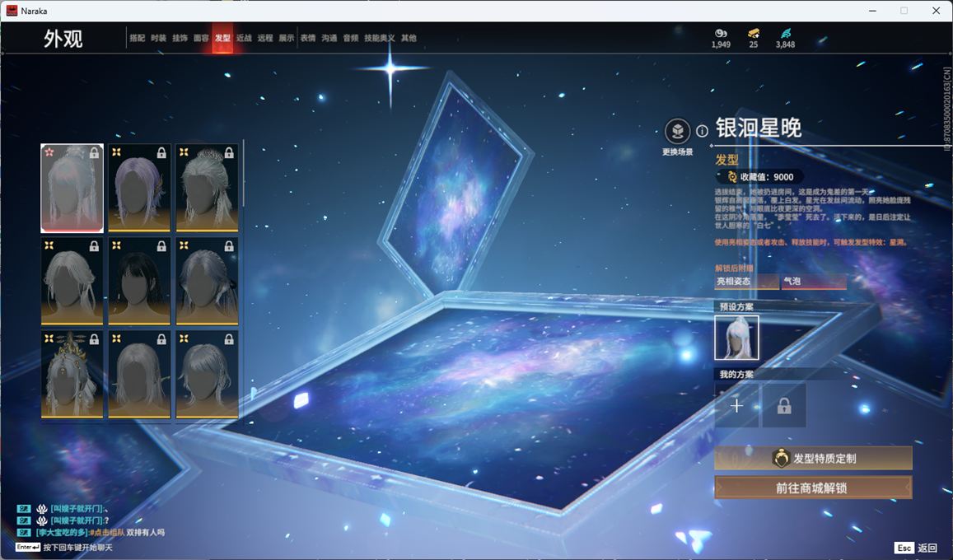Click the 我的方案 section label
The width and height of the screenshot is (953, 560).
736,374
